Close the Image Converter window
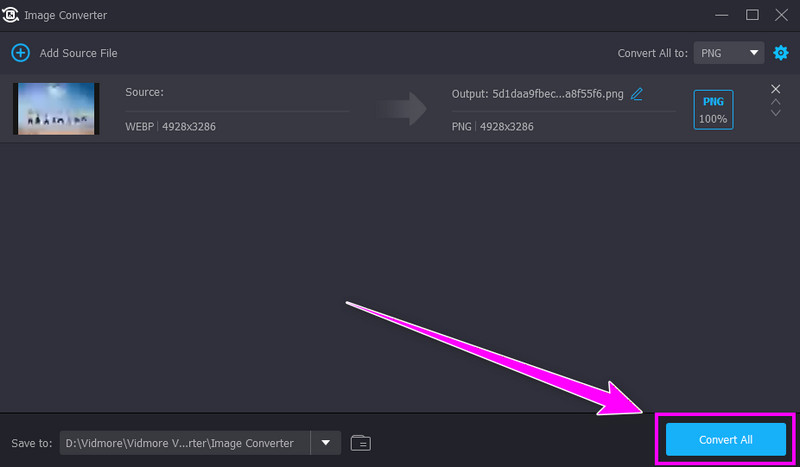Screen dimensions: 800x467 (781, 15)
